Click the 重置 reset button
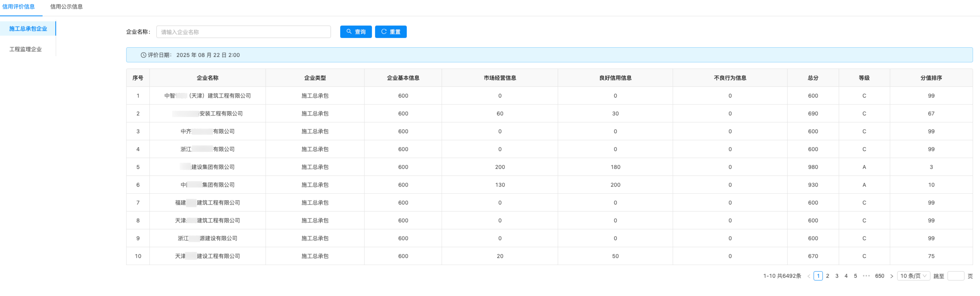This screenshot has height=296, width=980. (391, 32)
